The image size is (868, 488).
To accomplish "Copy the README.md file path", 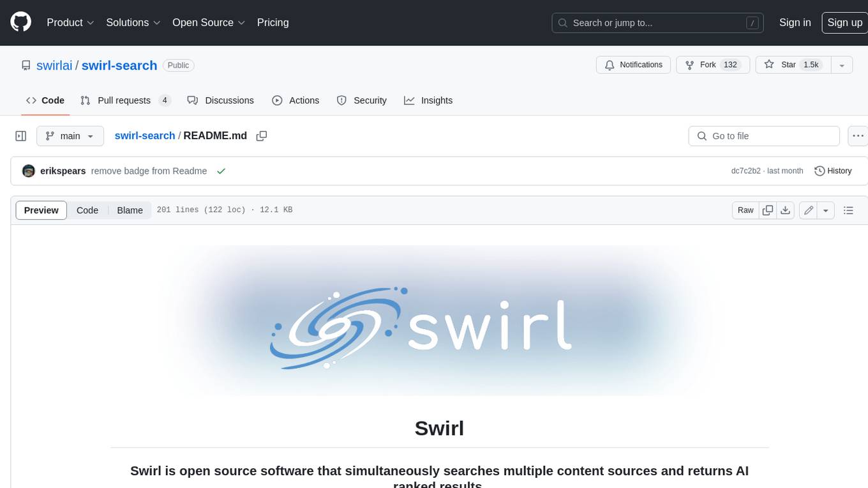I will click(x=261, y=136).
